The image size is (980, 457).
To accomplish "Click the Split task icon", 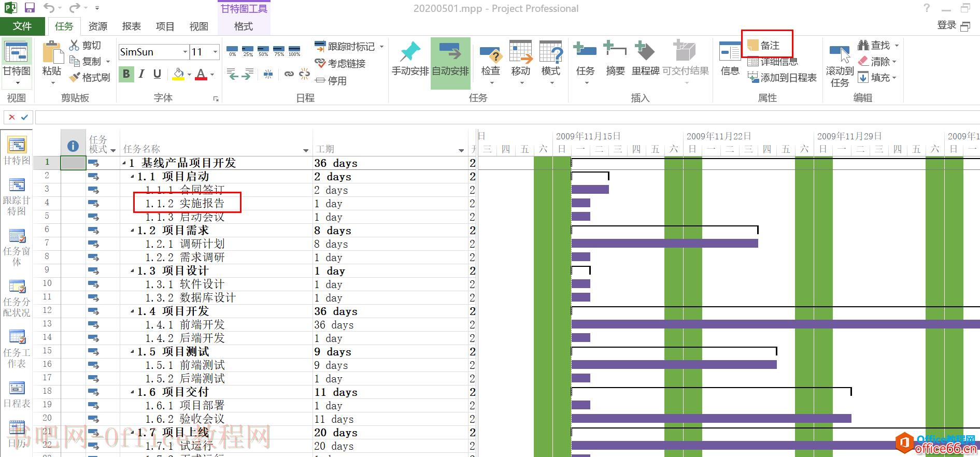I will 268,74.
